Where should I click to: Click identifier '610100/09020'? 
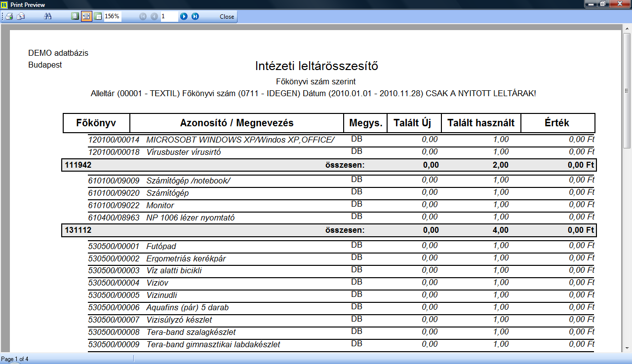click(x=114, y=193)
